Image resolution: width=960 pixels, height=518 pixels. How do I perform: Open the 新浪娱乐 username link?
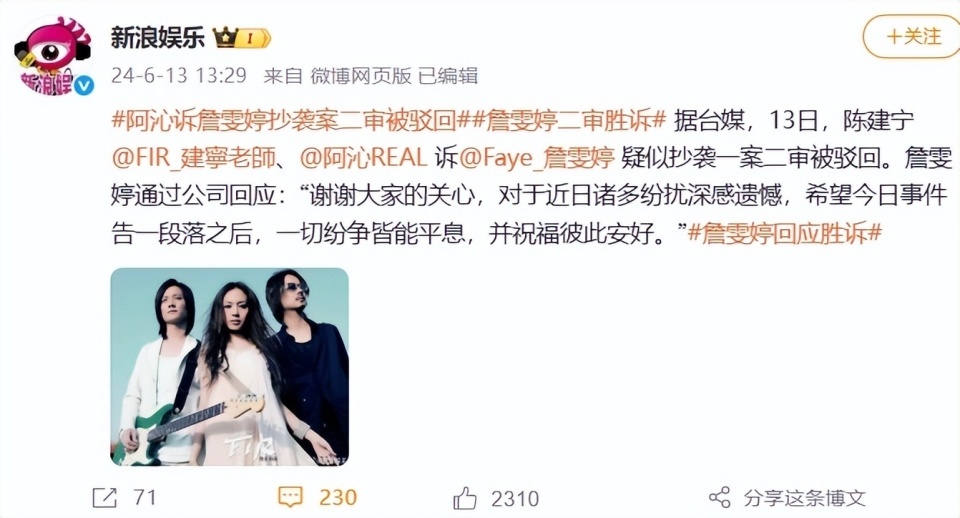[x=157, y=38]
